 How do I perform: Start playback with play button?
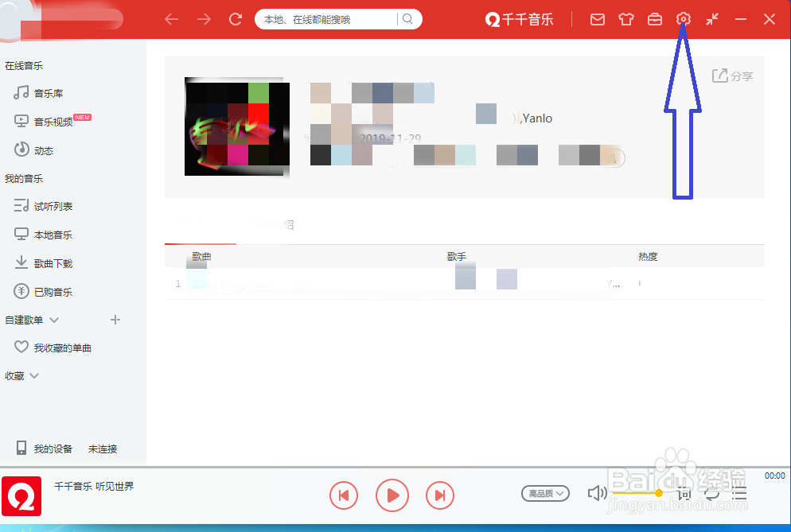(x=392, y=495)
